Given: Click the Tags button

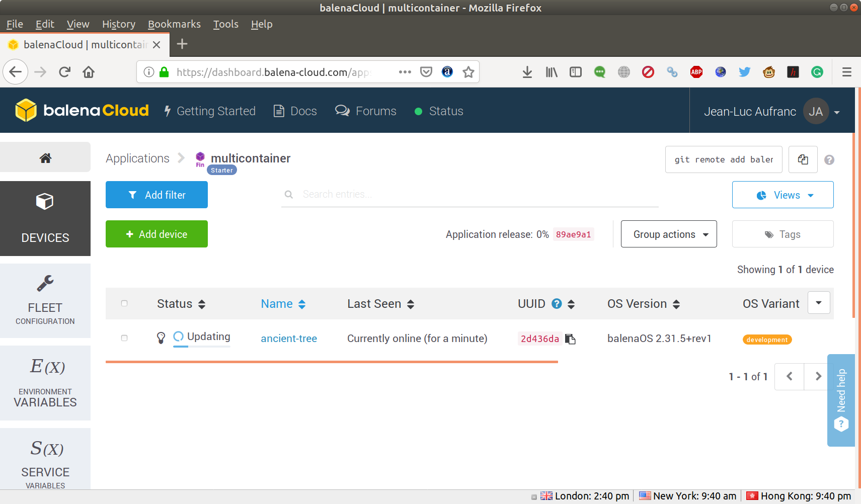Looking at the screenshot, I should point(783,234).
